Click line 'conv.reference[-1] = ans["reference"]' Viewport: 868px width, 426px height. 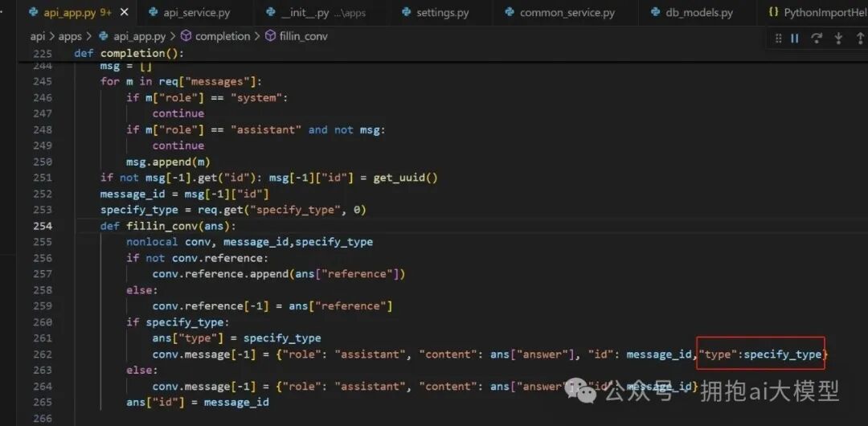click(x=272, y=306)
